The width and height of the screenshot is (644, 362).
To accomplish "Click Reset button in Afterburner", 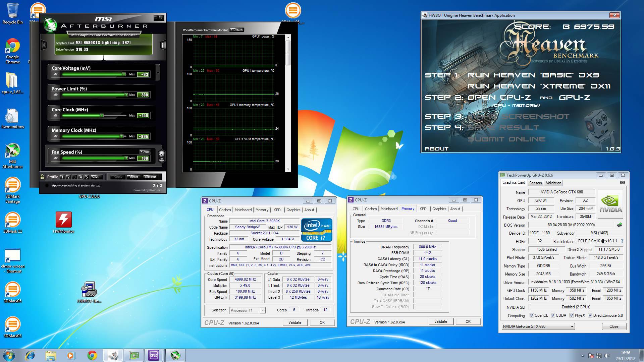I will pos(134,177).
